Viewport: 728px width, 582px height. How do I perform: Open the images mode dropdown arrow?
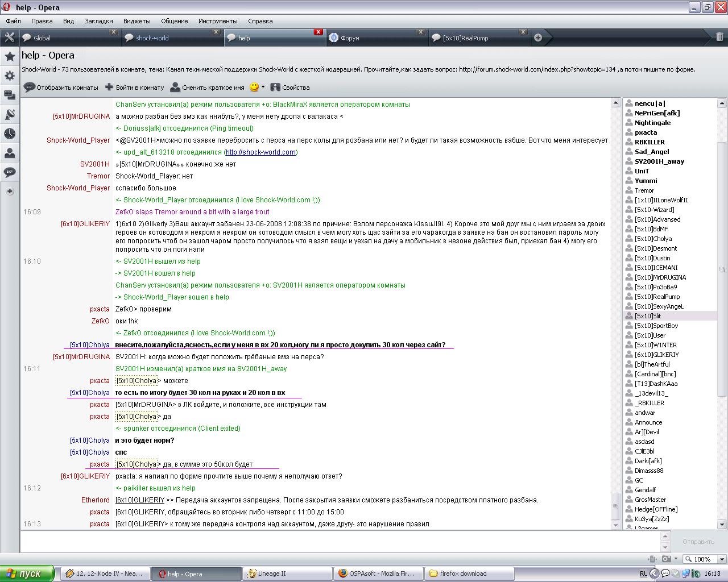676,559
